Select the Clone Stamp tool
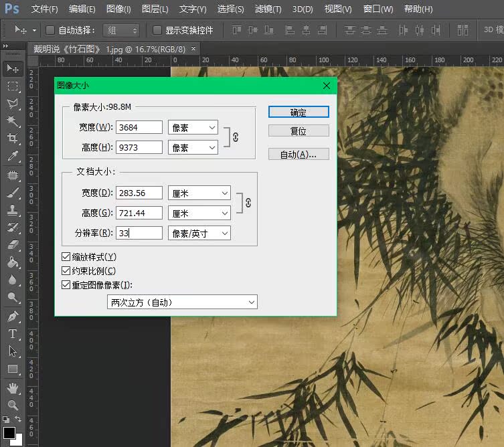The image size is (504, 447). pyautogui.click(x=13, y=210)
